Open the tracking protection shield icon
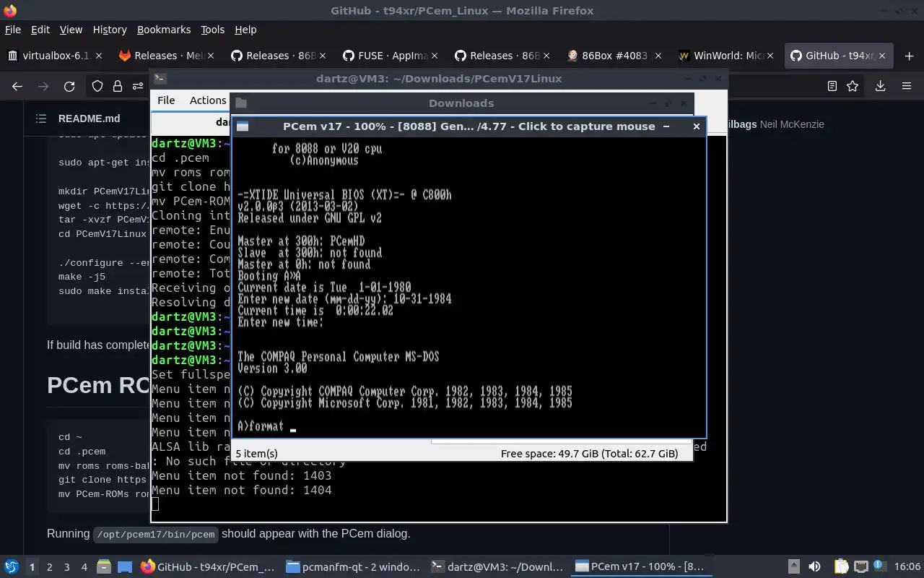Image resolution: width=924 pixels, height=578 pixels. 97,86
